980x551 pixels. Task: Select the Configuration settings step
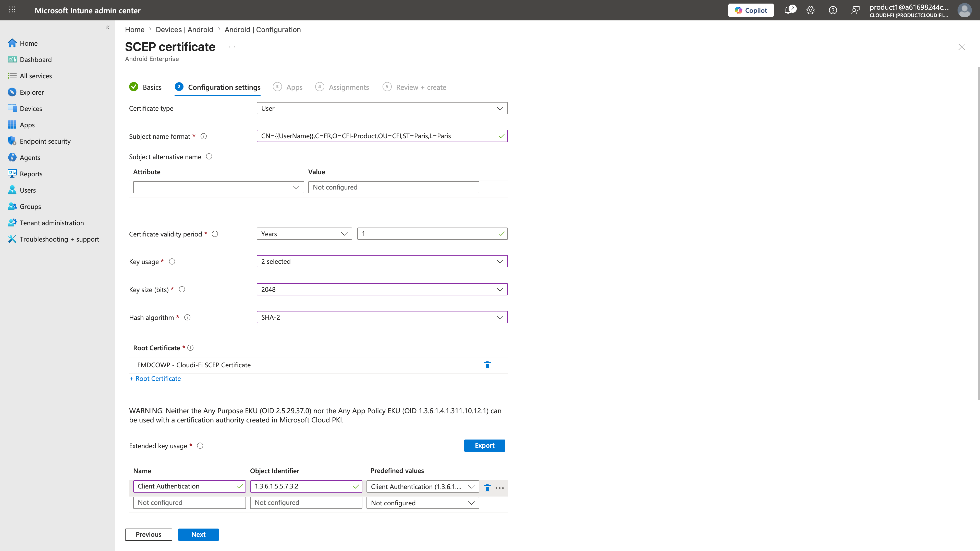[x=218, y=87]
